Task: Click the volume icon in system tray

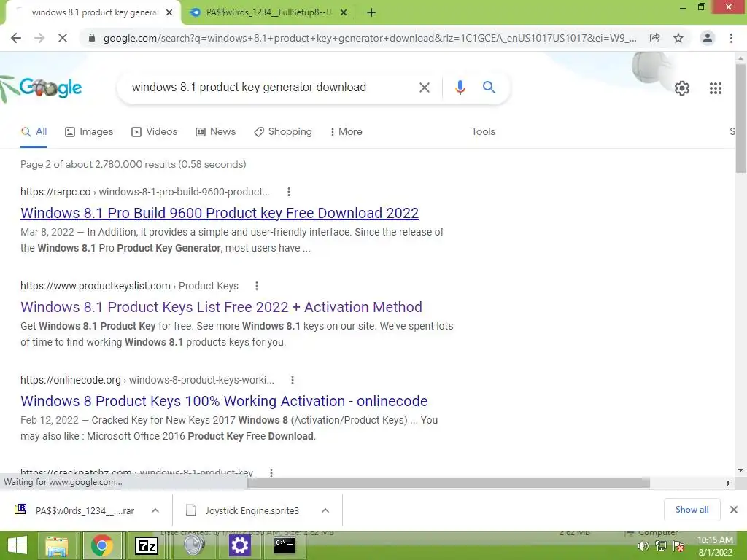Action: click(643, 547)
